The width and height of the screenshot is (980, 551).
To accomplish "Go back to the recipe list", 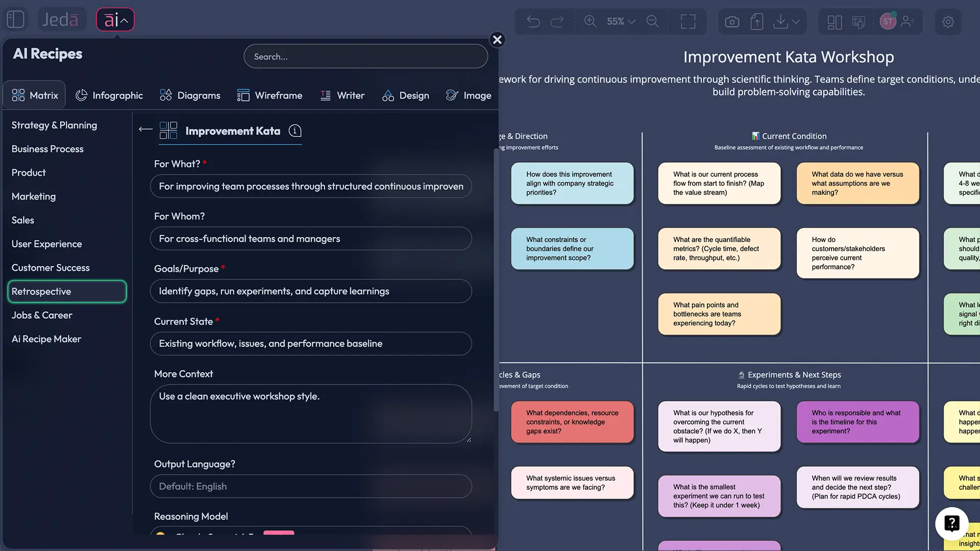I will pos(145,129).
